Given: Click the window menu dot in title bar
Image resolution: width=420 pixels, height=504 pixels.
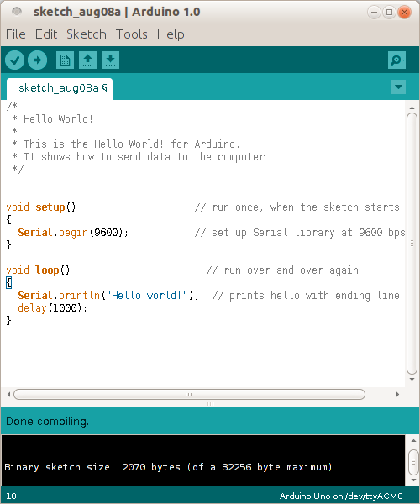Looking at the screenshot, I should 17,12.
